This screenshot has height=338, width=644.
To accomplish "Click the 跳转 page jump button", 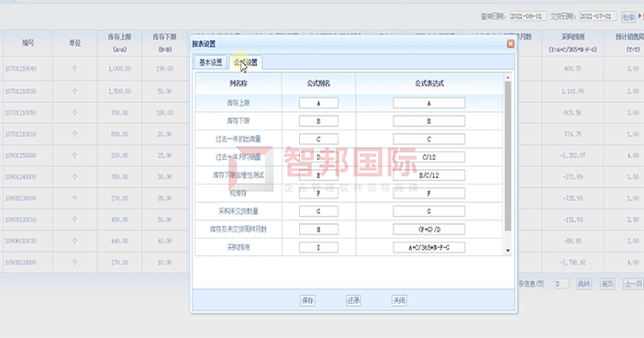I will [x=584, y=284].
